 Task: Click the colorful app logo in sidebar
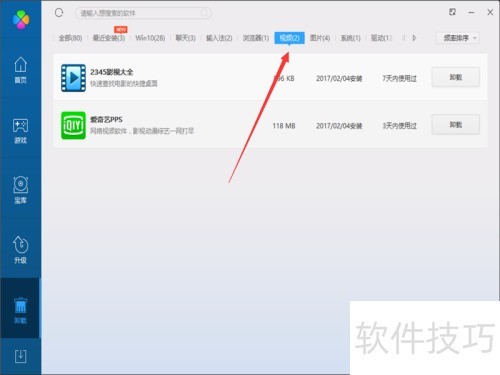pos(21,19)
